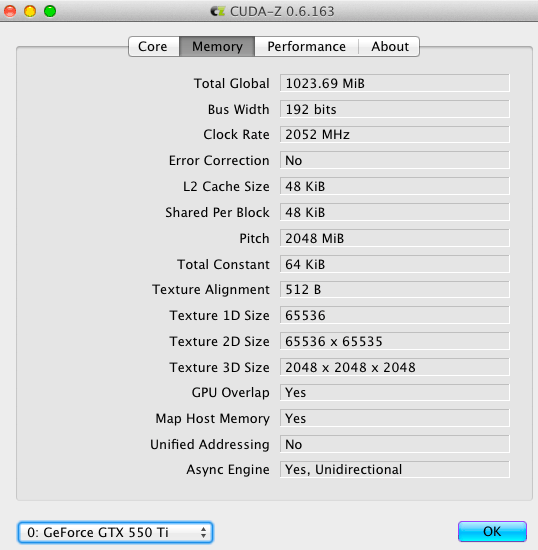The height and width of the screenshot is (550, 538).
Task: Click the Texture 3D Size value field
Action: [395, 367]
